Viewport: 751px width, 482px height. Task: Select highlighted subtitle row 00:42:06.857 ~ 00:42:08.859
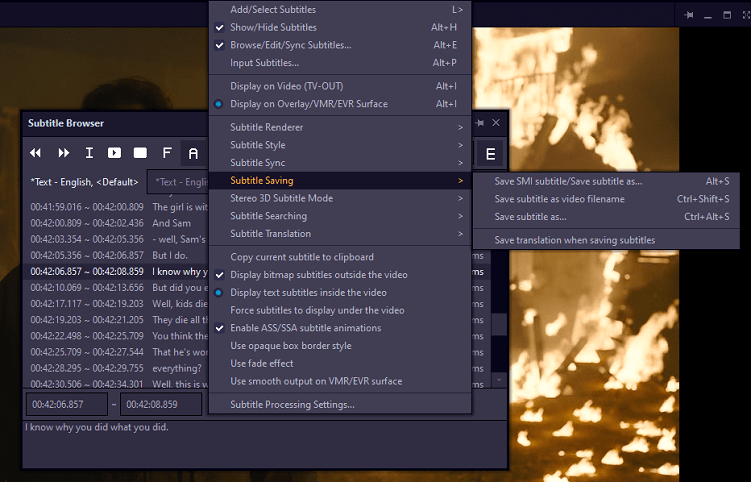point(116,272)
